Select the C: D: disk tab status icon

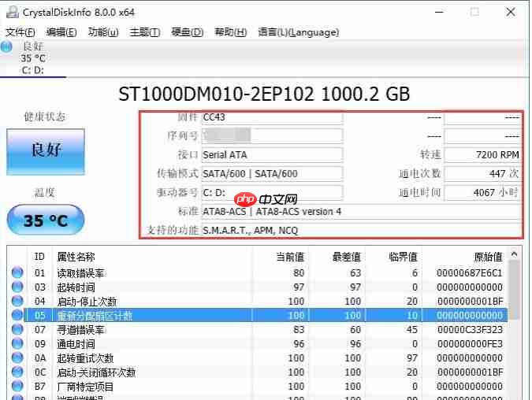pyautogui.click(x=6, y=46)
